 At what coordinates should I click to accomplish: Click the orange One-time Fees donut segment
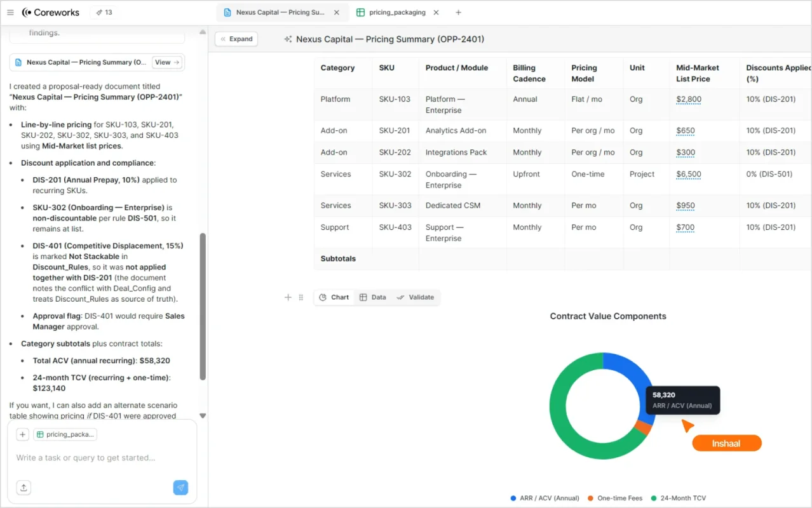(x=644, y=428)
